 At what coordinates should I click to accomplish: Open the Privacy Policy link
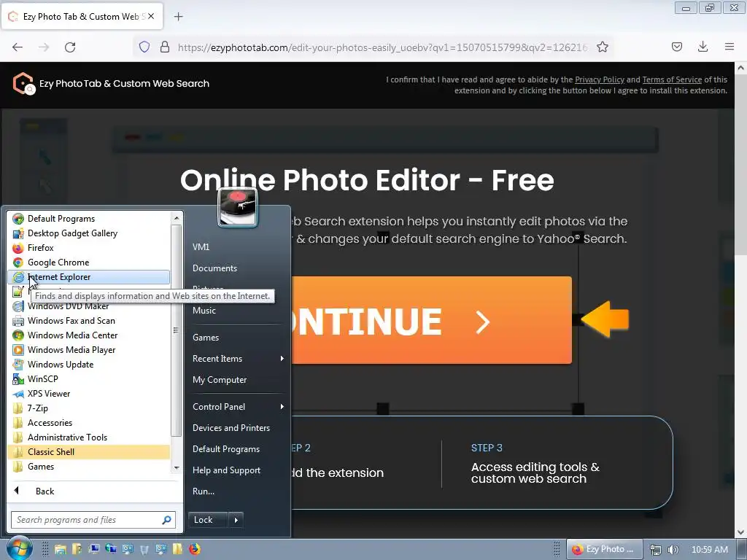point(600,79)
